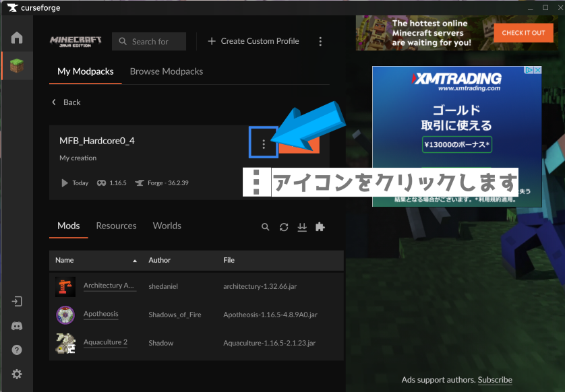Image resolution: width=565 pixels, height=392 pixels.
Task: Click the sign-in icon in sidebar
Action: click(x=17, y=301)
